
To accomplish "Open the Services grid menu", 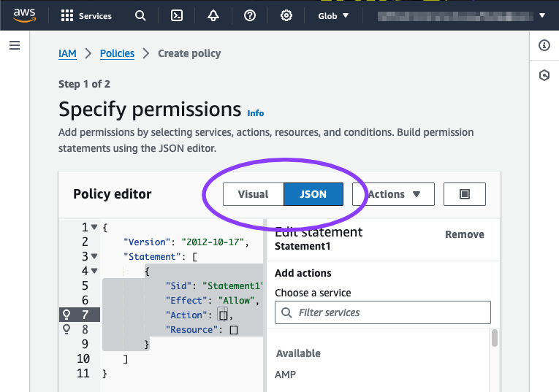I will tap(86, 15).
